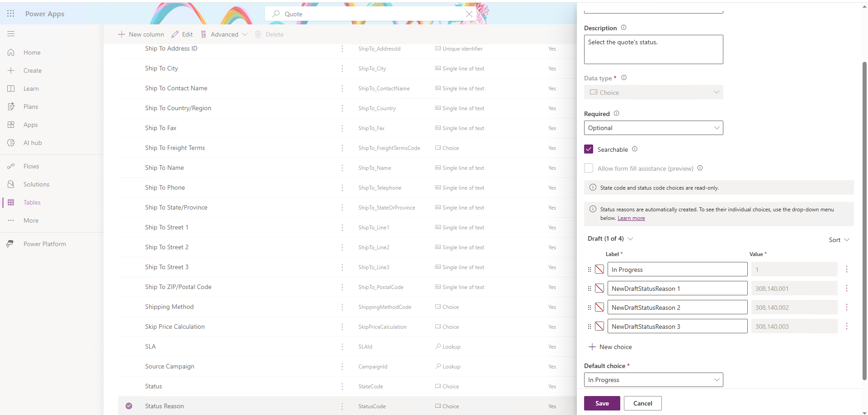Open more options for In Progress choice
The width and height of the screenshot is (868, 415).
point(847,269)
